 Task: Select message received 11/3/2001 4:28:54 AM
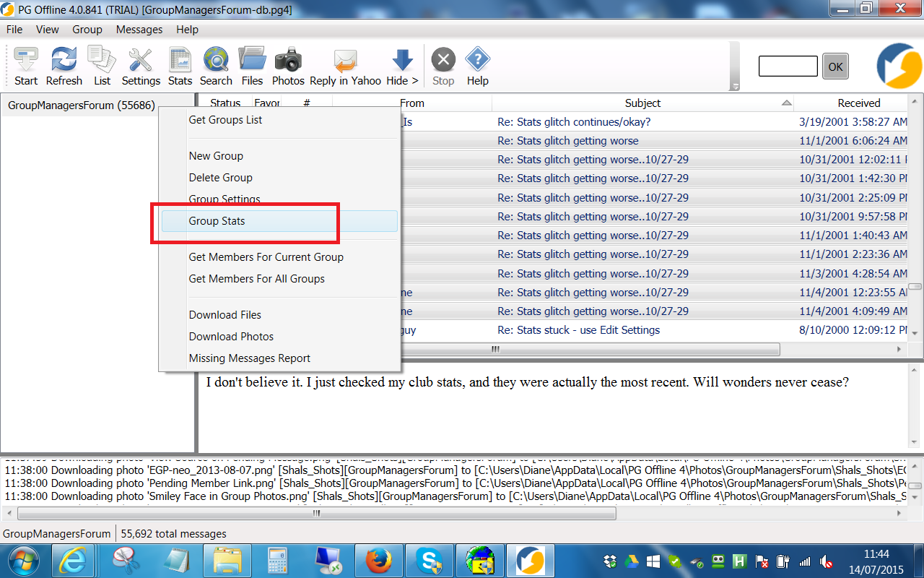tap(853, 274)
